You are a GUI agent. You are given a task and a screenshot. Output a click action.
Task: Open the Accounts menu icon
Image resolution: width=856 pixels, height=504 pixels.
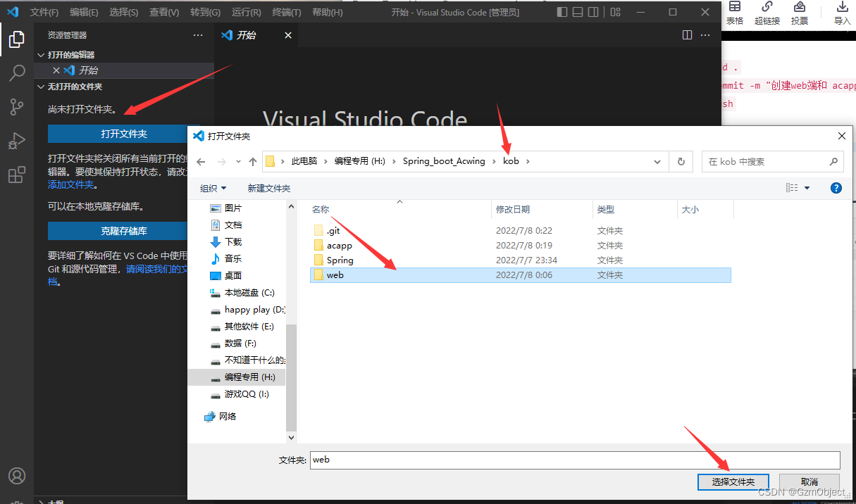pos(17,476)
